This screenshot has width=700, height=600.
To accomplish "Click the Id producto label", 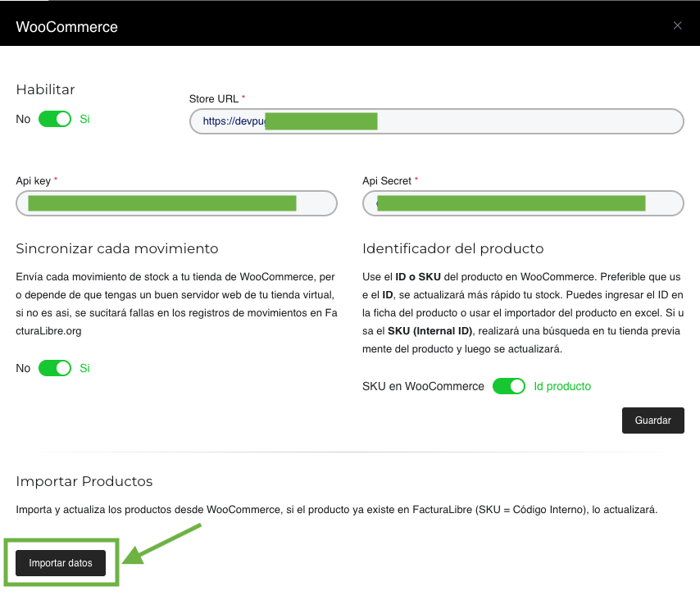I will 562,386.
